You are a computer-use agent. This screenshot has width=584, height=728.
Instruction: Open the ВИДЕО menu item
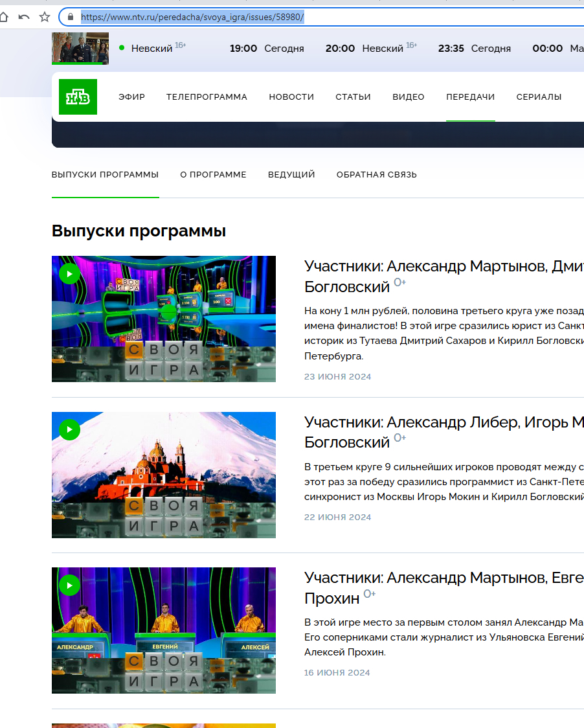(409, 97)
